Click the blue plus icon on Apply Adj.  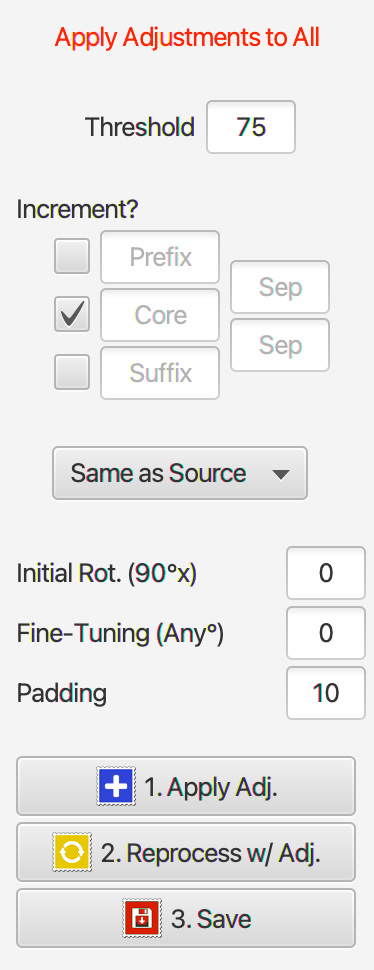116,786
